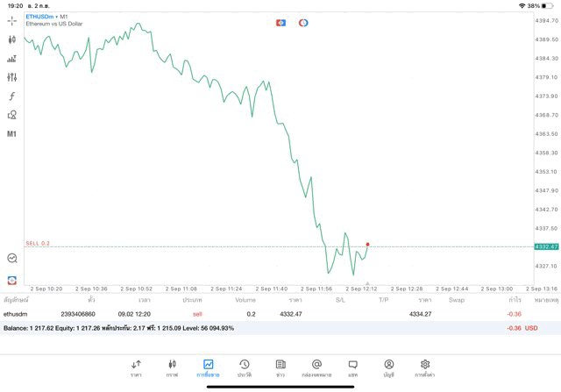
Task: Sort positions by กำไร profit column
Action: click(x=515, y=300)
